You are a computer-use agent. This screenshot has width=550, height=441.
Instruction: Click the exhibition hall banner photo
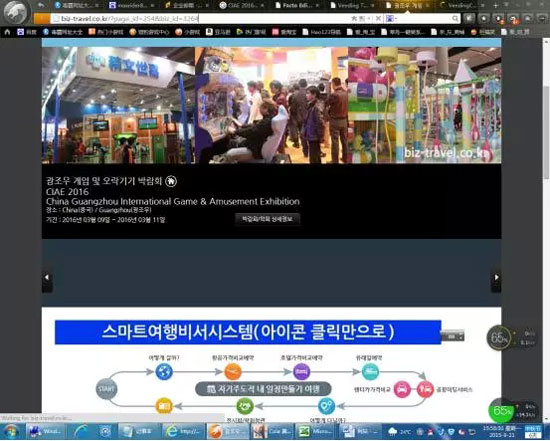271,105
